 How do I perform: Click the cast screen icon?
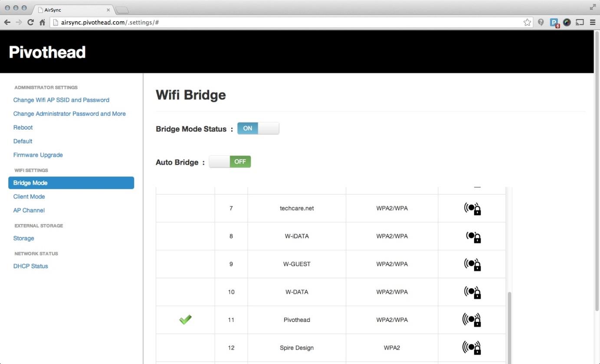pyautogui.click(x=580, y=22)
